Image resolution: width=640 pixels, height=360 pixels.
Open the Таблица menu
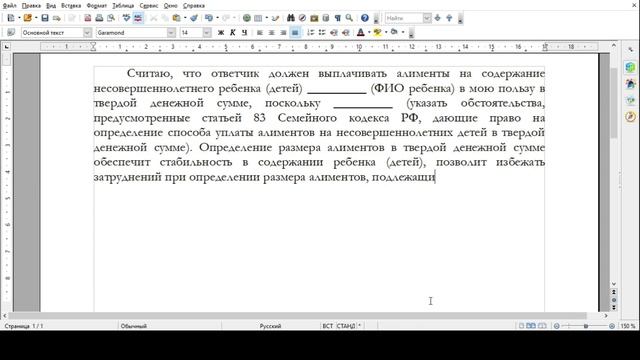coord(123,6)
